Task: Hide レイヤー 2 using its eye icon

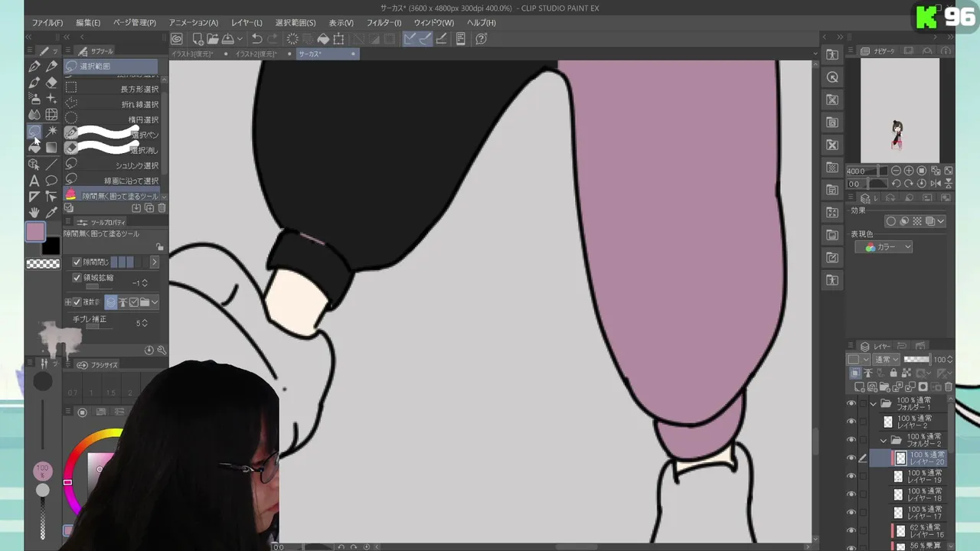Action: click(851, 422)
